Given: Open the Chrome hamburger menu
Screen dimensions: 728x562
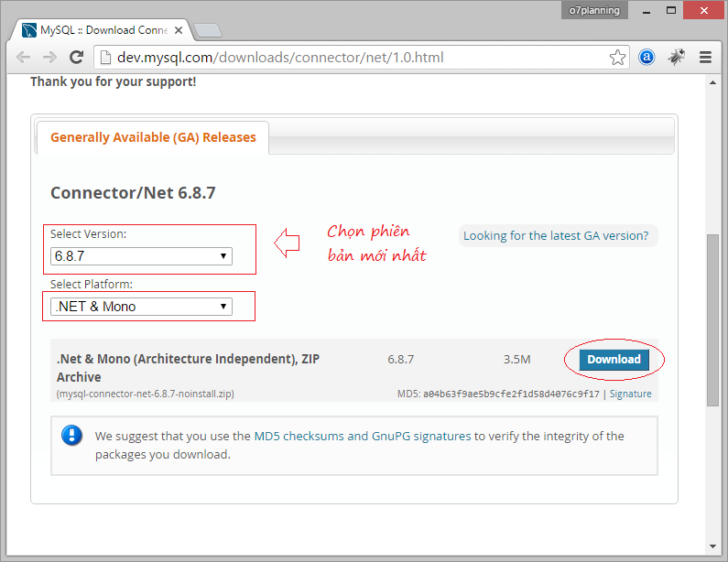Looking at the screenshot, I should pos(705,57).
